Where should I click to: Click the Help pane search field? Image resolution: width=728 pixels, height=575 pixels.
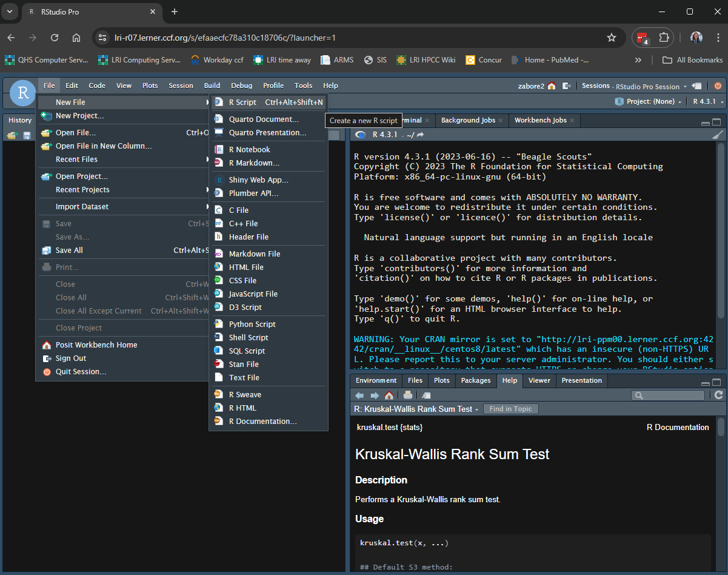pyautogui.click(x=668, y=395)
